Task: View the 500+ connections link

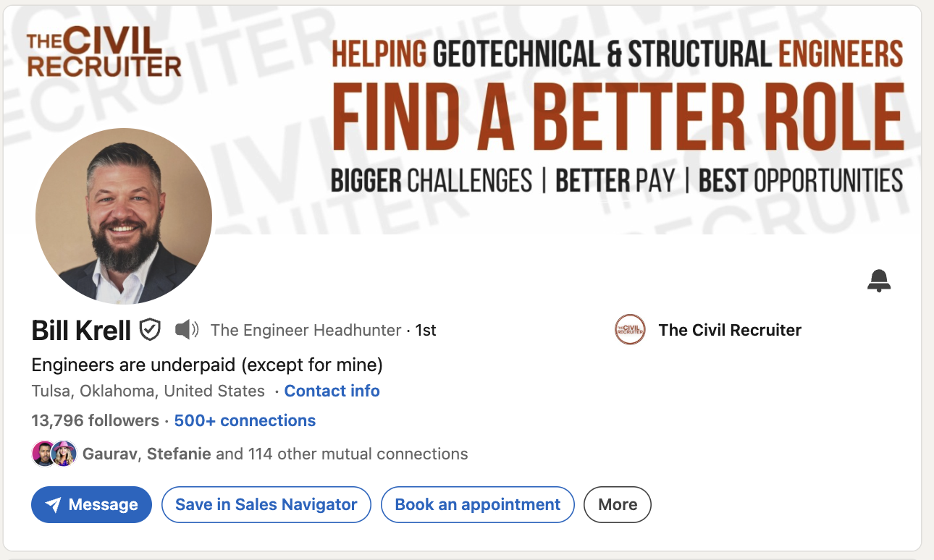Action: pyautogui.click(x=245, y=420)
